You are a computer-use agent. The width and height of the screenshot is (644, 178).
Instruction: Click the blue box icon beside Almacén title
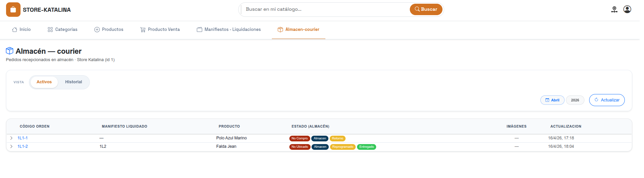click(x=10, y=51)
